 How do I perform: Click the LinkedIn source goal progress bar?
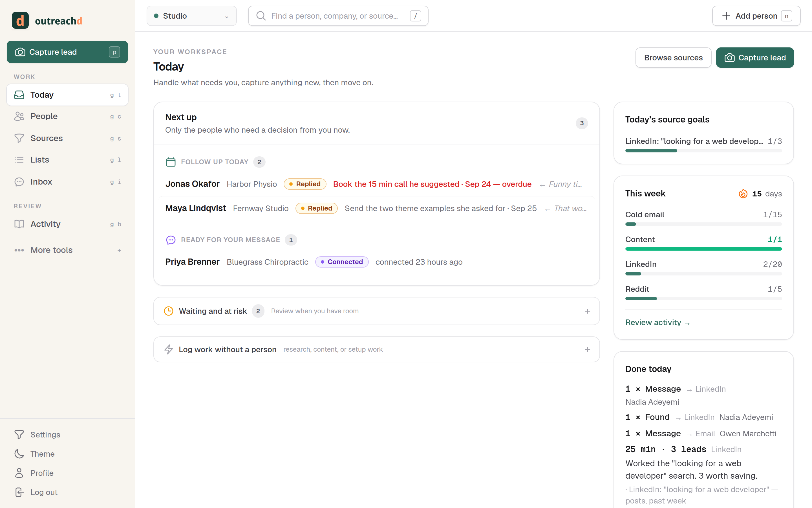coord(703,151)
